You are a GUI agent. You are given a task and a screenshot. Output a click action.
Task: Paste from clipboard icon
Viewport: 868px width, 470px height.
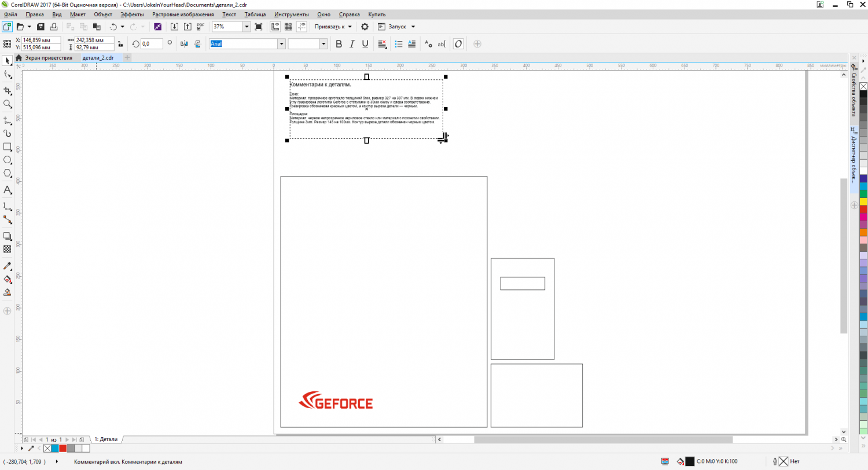click(97, 27)
